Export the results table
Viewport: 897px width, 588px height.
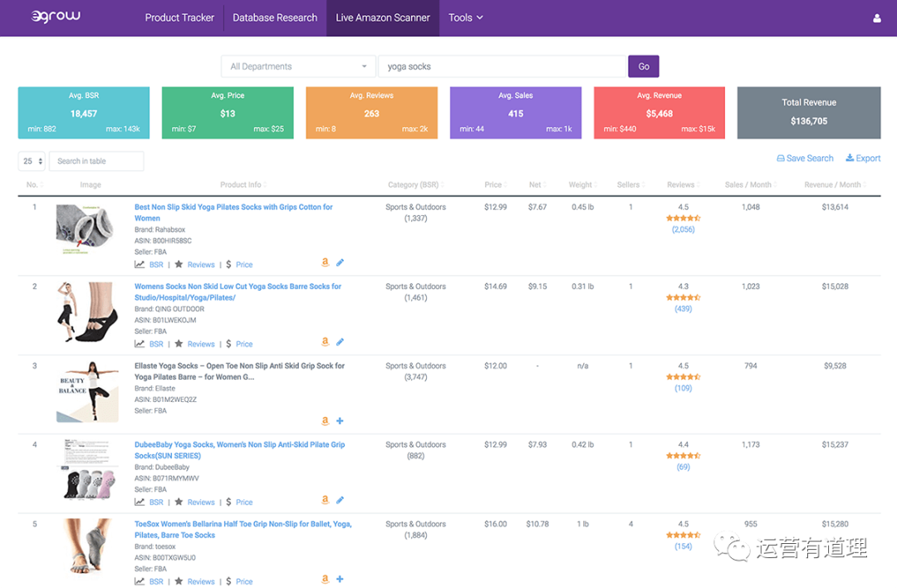click(863, 159)
